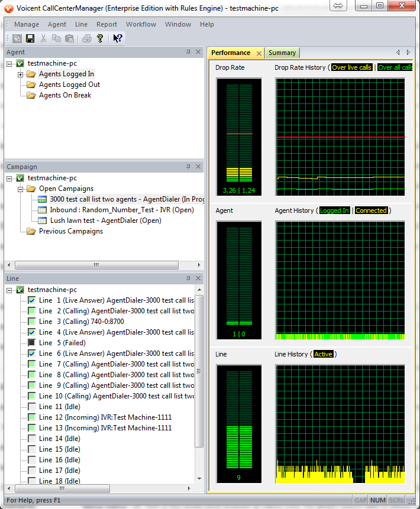The image size is (420, 509).
Task: Click the Campaign panel horizontal scrollbar thumb
Action: coord(96,265)
